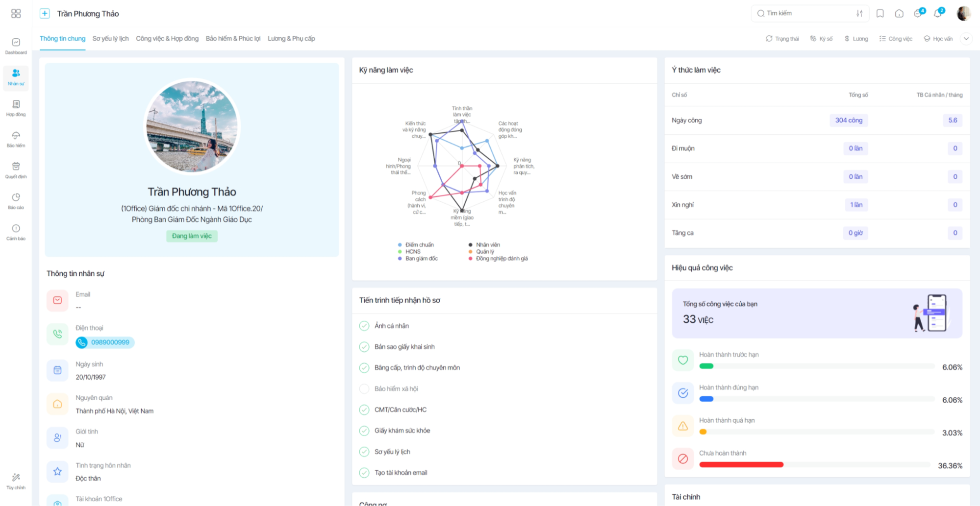Open the Hợp đồng sidebar section

(16, 108)
